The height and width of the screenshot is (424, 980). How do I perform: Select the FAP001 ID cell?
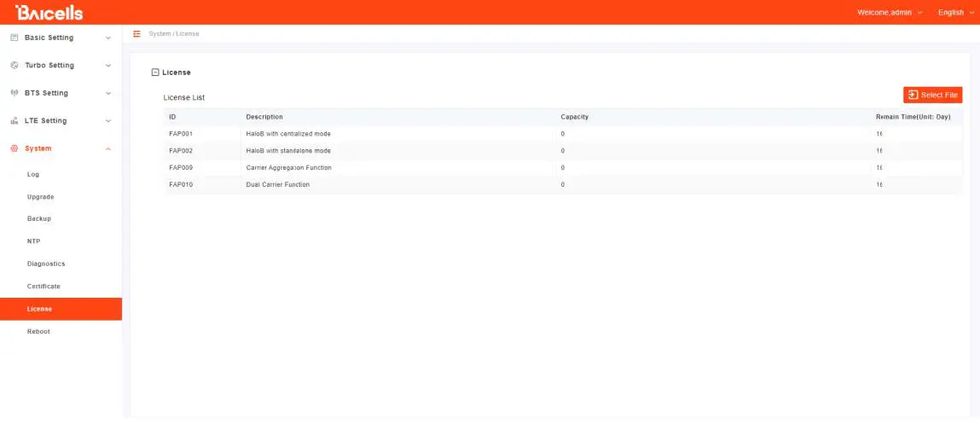(181, 134)
